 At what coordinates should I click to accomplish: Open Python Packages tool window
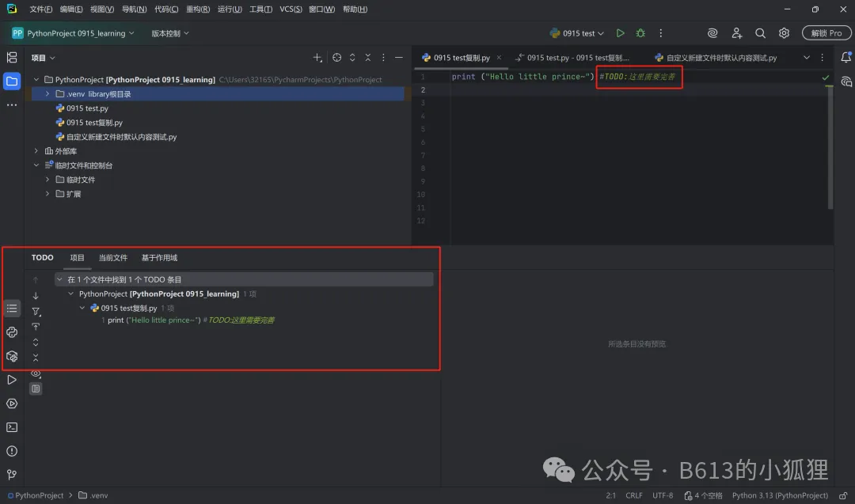11,356
